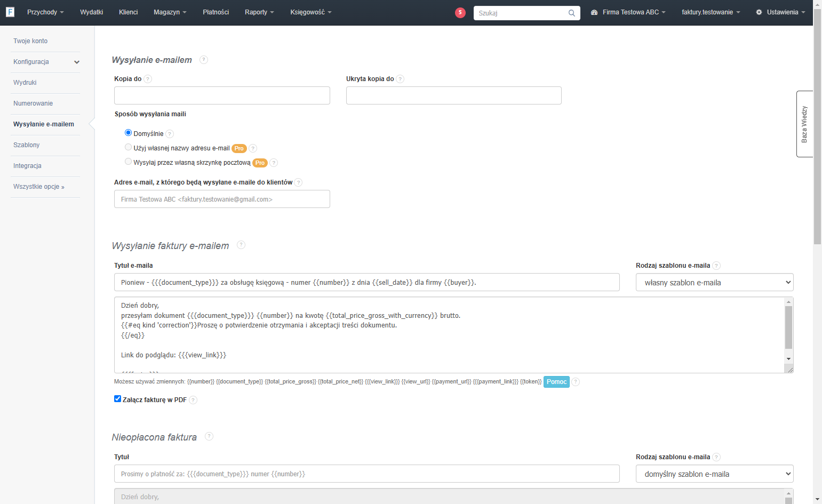Viewport: 822px width, 504px height.
Task: Open the własny szablon e-maila dropdown
Action: click(x=714, y=283)
